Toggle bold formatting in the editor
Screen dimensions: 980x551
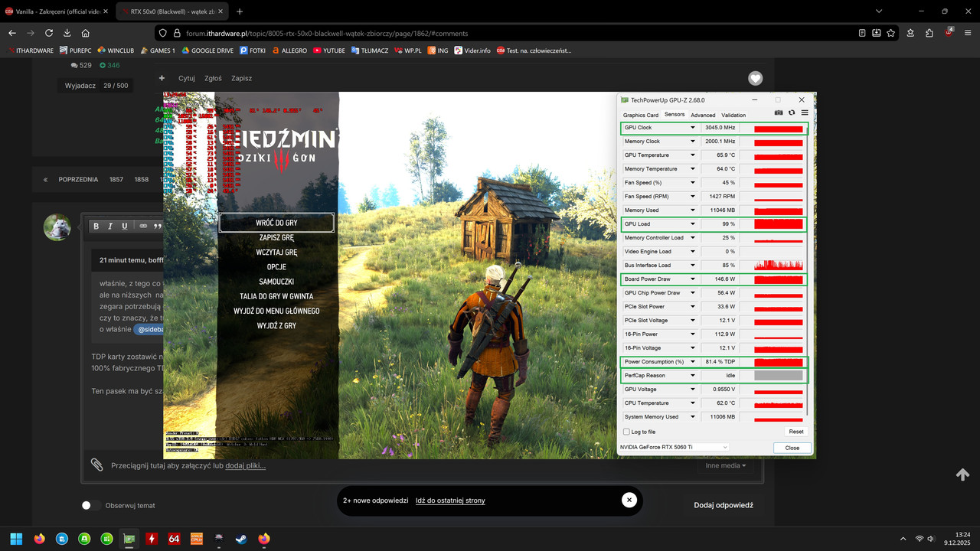[x=96, y=226]
